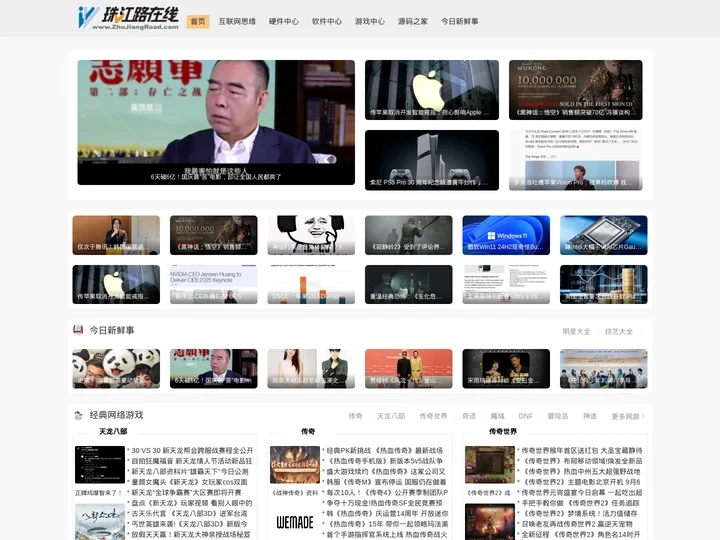Viewport: 720px width, 540px height.
Task: Open the 6天破6亿 news thumbnail
Action: point(214,369)
